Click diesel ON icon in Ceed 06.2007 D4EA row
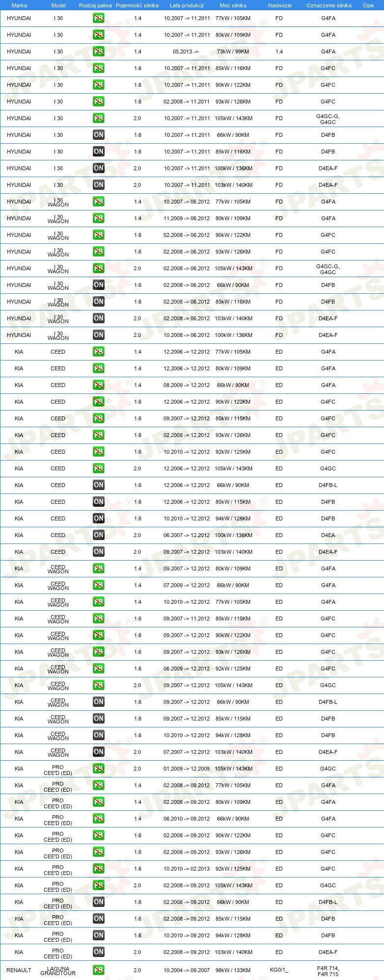Viewport: 384px width, 980px height. point(99,535)
